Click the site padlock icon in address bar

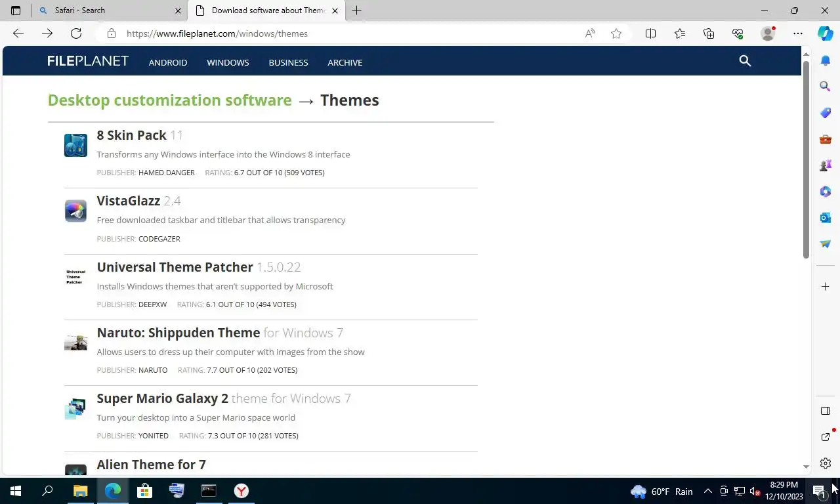112,33
